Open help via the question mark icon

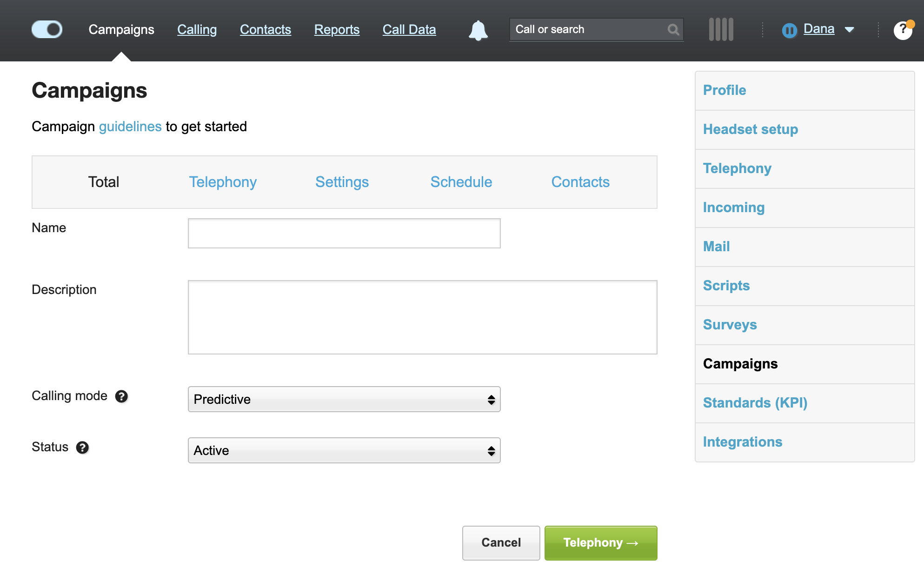pyautogui.click(x=903, y=29)
